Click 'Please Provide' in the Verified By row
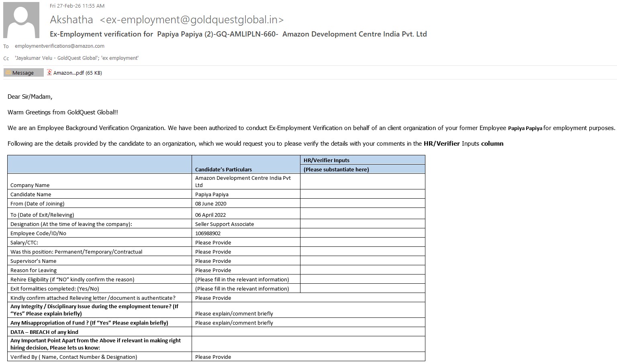 pyautogui.click(x=213, y=357)
